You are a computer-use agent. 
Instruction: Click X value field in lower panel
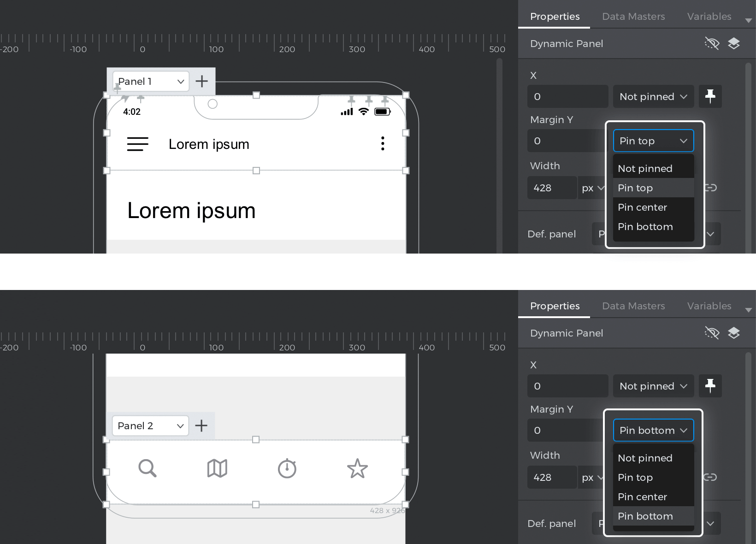(x=568, y=386)
